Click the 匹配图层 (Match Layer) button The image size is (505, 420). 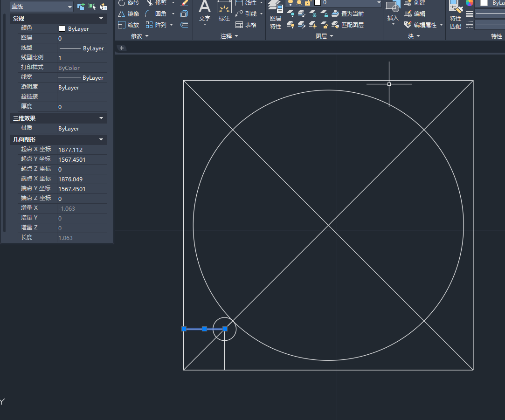coord(348,25)
